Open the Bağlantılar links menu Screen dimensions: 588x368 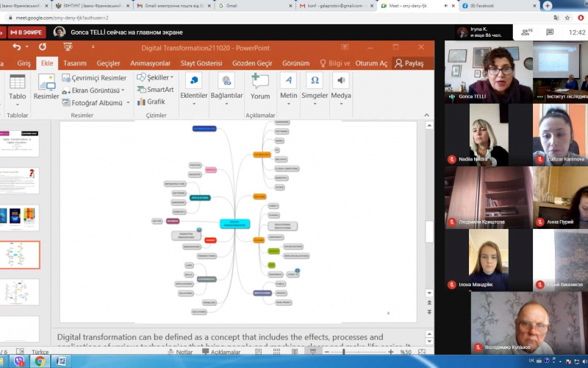pos(226,90)
